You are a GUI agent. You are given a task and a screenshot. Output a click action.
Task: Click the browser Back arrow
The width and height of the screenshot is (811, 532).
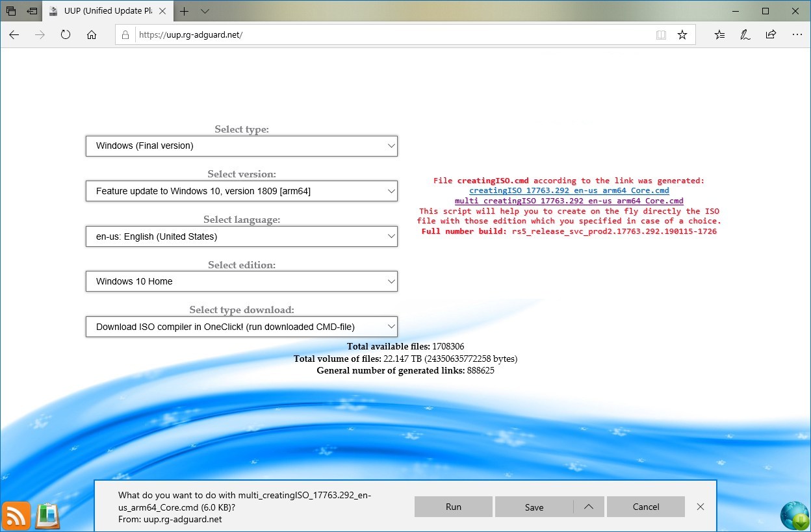click(x=14, y=35)
